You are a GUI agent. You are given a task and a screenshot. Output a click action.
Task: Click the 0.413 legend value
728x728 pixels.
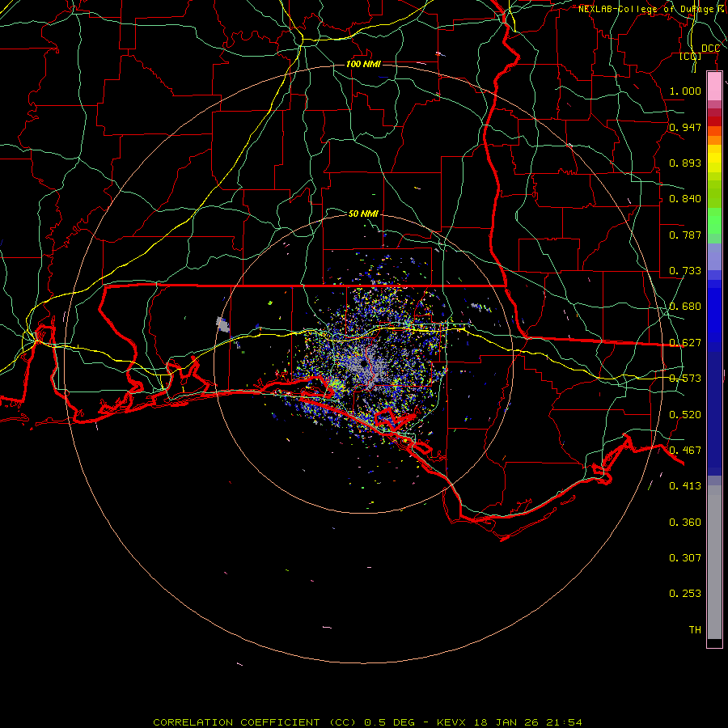pos(685,486)
